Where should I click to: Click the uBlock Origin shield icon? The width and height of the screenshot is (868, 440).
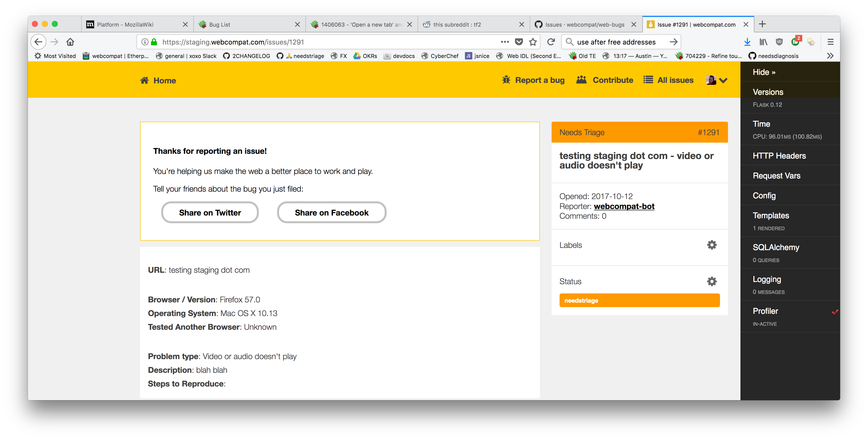coord(779,42)
